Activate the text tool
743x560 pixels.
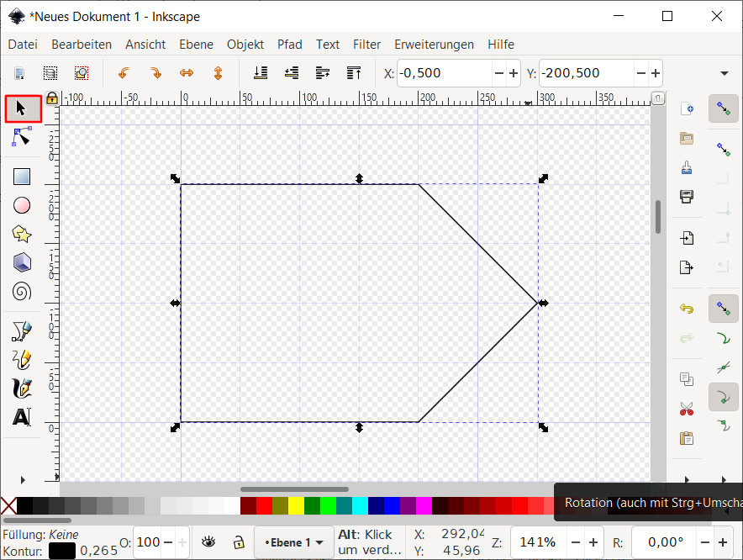tap(22, 417)
